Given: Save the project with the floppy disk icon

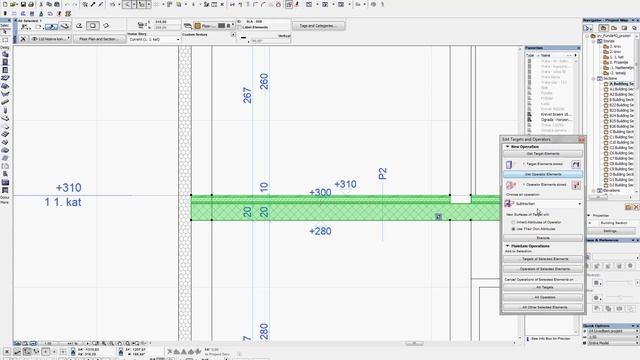Looking at the screenshot, I should coord(23,4).
